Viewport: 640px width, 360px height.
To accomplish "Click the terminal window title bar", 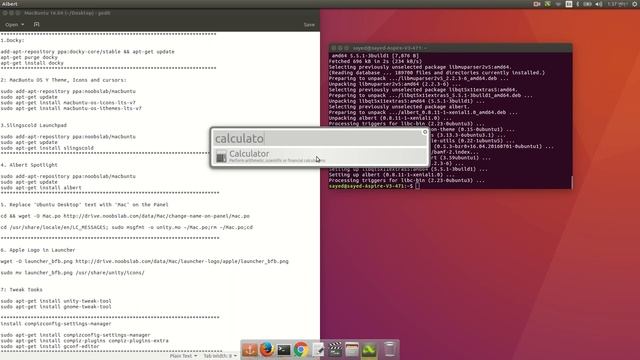I will pyautogui.click(x=450, y=48).
